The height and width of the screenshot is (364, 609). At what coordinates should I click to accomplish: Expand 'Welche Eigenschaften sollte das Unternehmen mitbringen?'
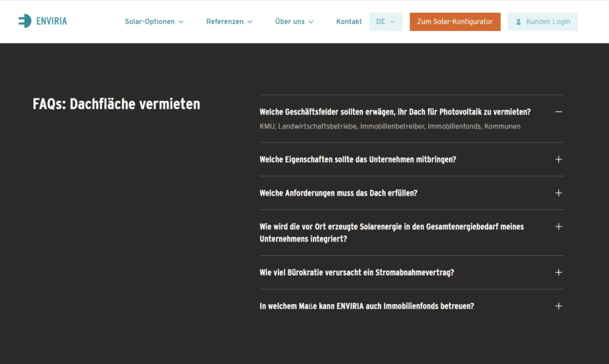[358, 159]
